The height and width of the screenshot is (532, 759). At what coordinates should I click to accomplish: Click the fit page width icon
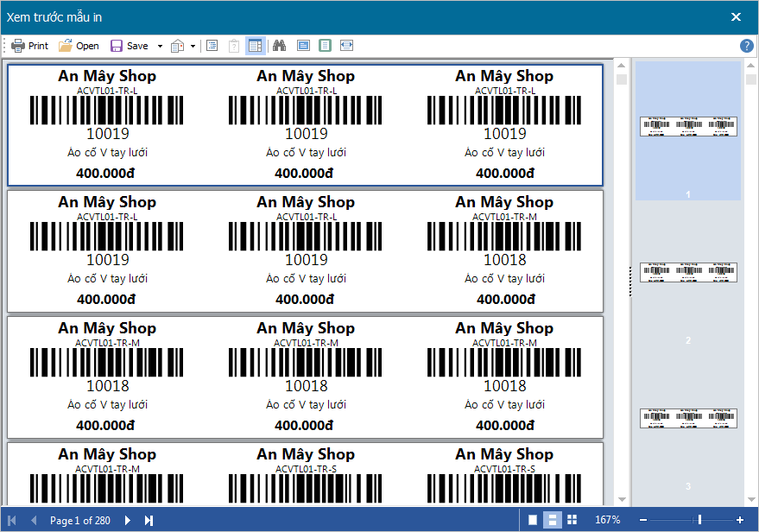click(346, 46)
